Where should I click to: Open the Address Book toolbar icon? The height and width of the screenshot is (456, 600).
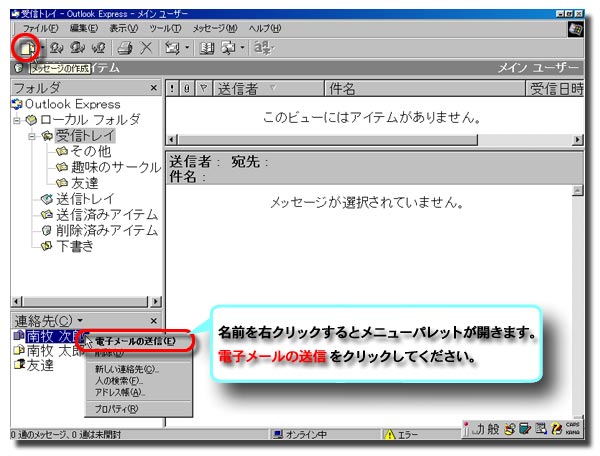(207, 48)
